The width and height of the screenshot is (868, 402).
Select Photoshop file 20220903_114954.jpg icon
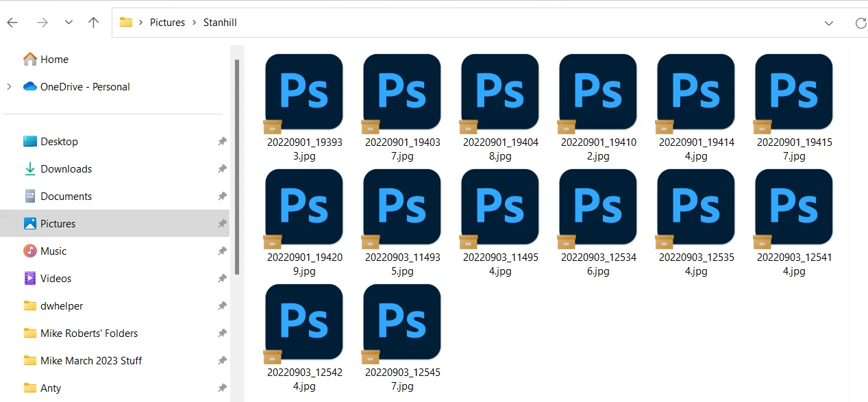(500, 208)
